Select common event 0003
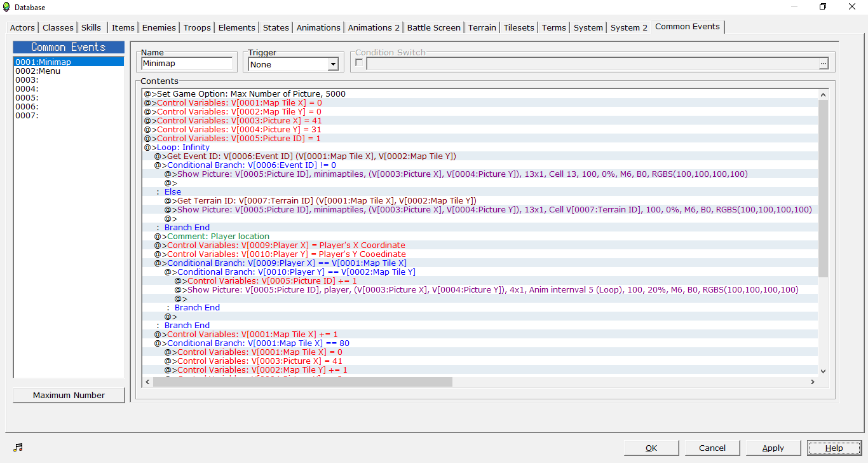Viewport: 868px width, 463px height. point(69,79)
